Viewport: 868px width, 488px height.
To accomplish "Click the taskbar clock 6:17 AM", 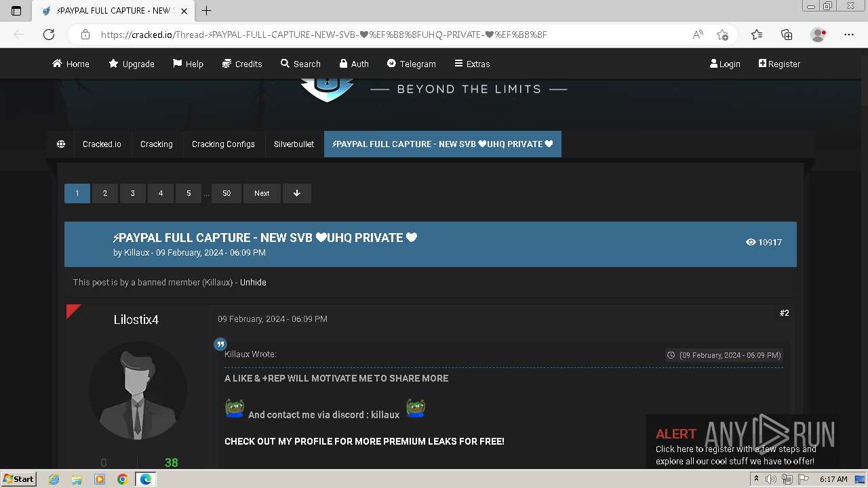I will coord(833,479).
